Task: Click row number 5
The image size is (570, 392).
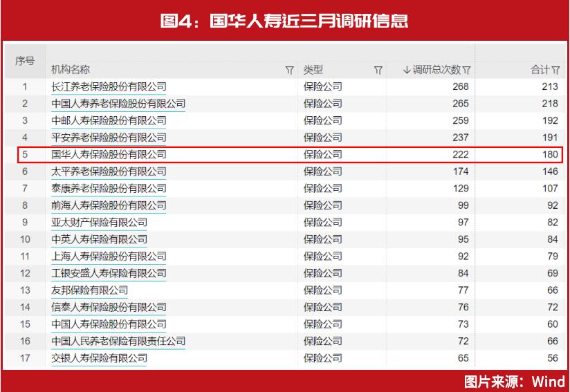Action: click(x=25, y=154)
